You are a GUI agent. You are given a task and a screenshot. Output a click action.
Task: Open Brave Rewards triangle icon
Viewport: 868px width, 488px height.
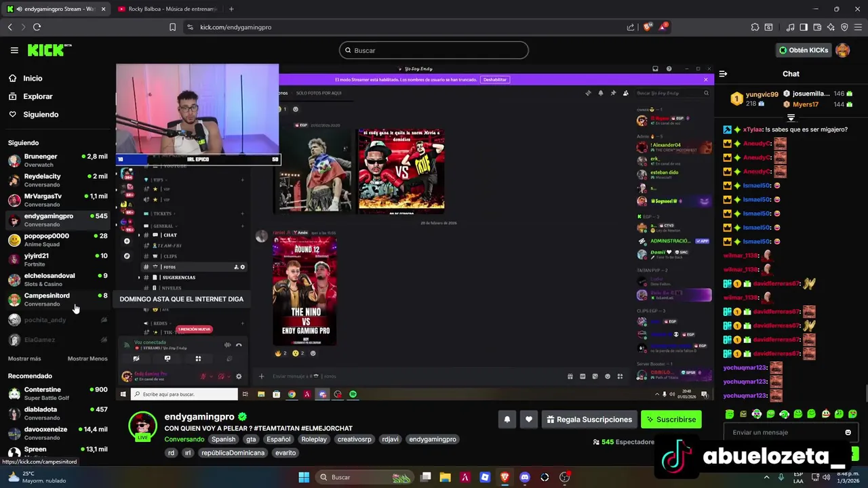click(x=663, y=27)
